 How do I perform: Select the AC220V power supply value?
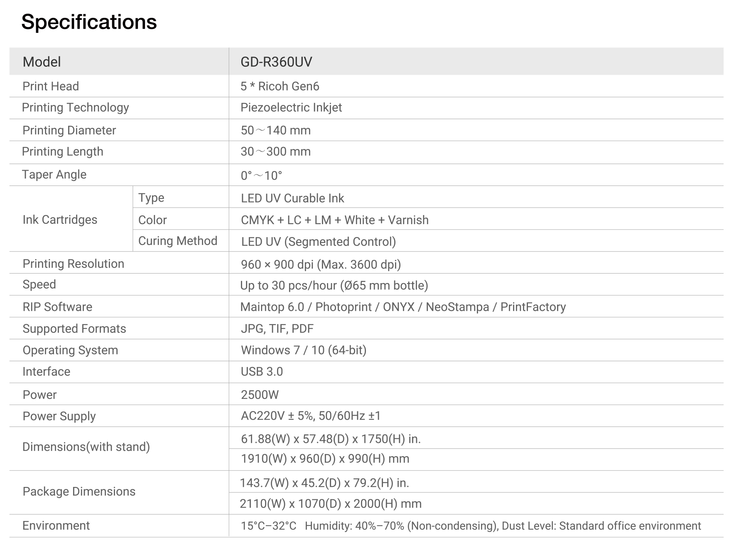point(310,416)
